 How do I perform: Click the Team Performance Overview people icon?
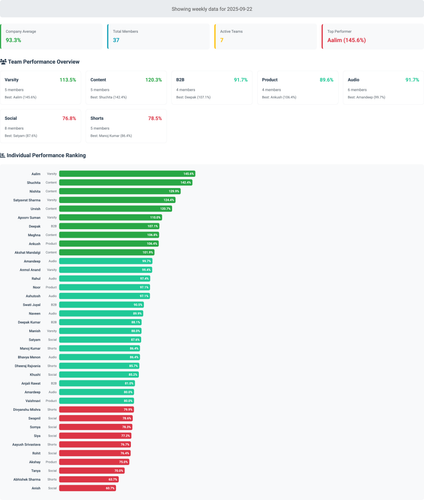tap(3, 62)
